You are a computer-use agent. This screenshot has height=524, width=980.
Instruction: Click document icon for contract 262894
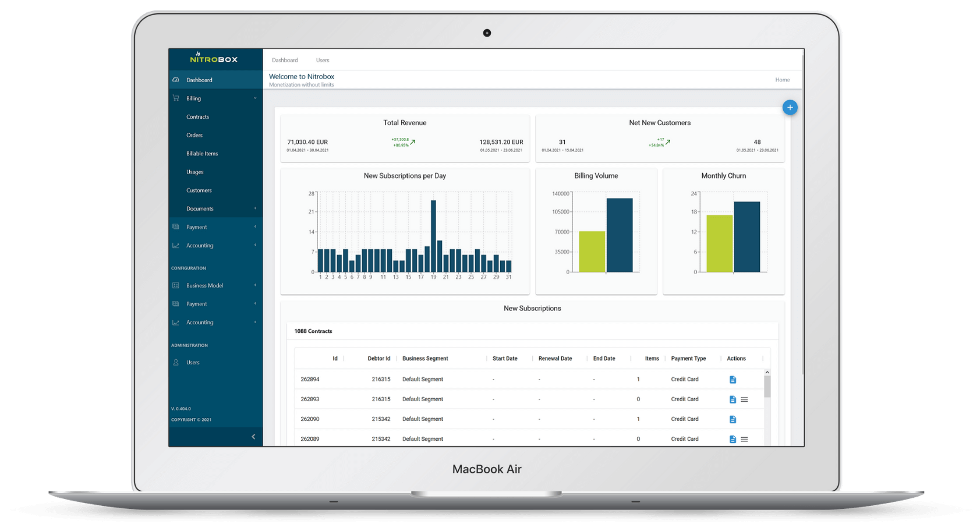[x=733, y=380]
